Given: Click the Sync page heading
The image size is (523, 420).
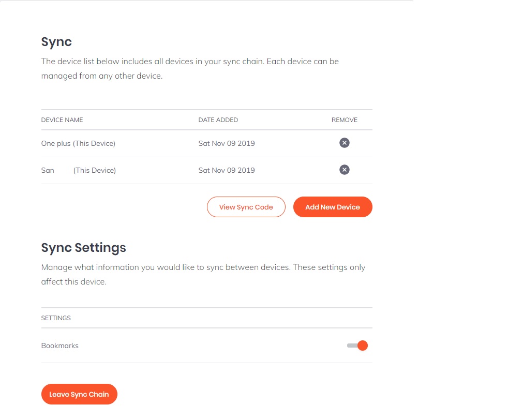Looking at the screenshot, I should (x=56, y=42).
